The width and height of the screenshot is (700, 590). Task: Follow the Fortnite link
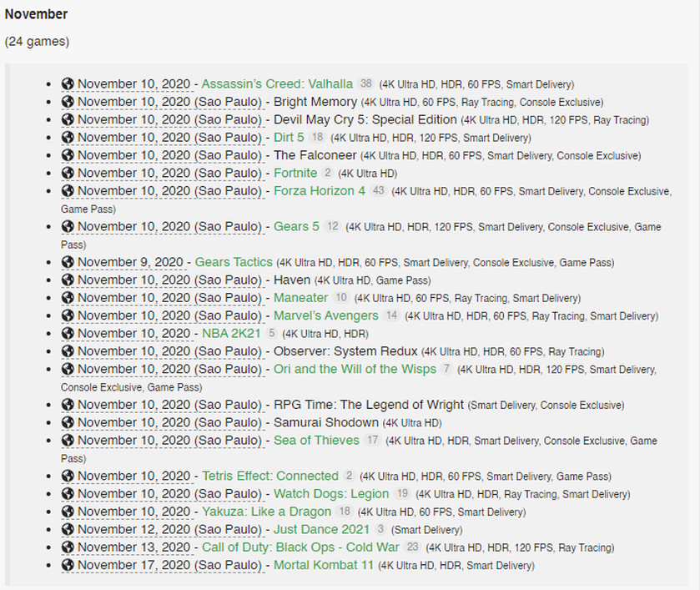point(295,174)
